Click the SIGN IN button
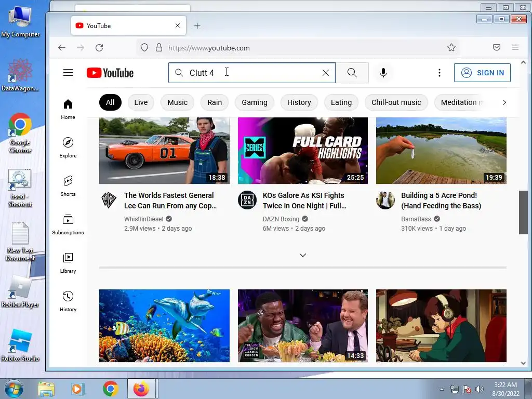The image size is (532, 399). tap(482, 73)
